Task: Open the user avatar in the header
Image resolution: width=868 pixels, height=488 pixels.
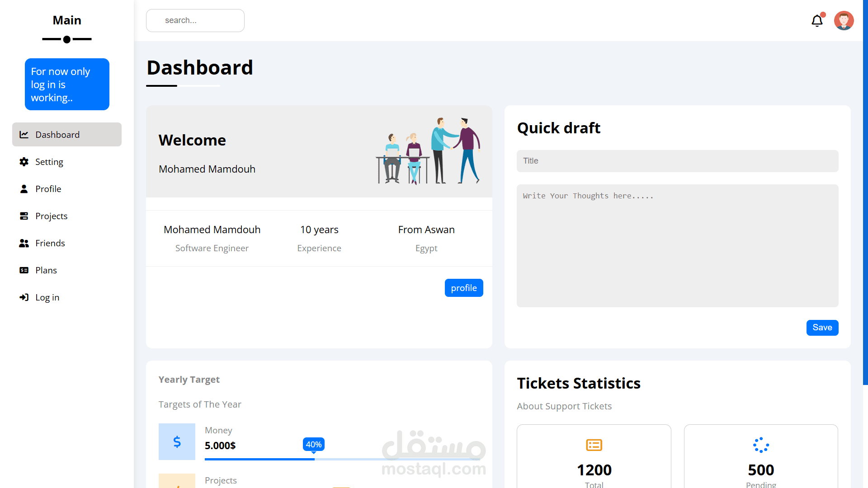Action: (x=844, y=21)
